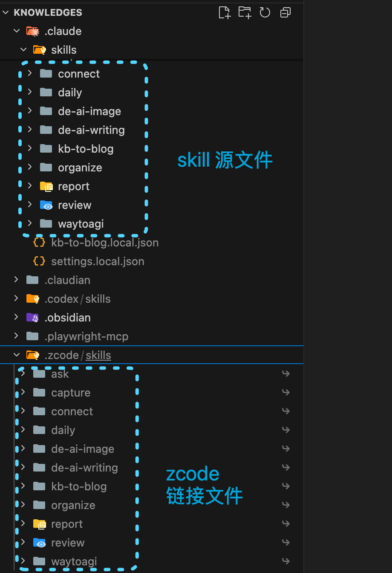This screenshot has width=392, height=573.
Task: Click the underlined skills path segment of .zcode
Action: (x=98, y=355)
